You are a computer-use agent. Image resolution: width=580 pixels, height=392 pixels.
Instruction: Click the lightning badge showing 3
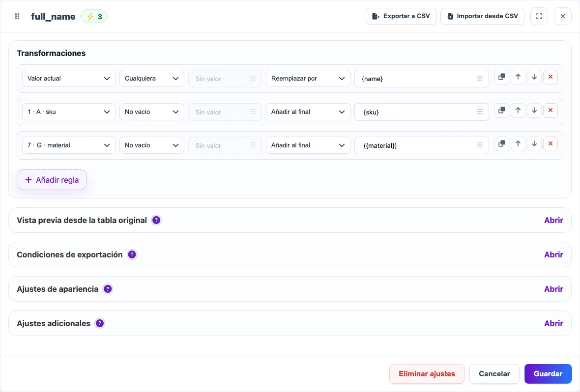[94, 16]
